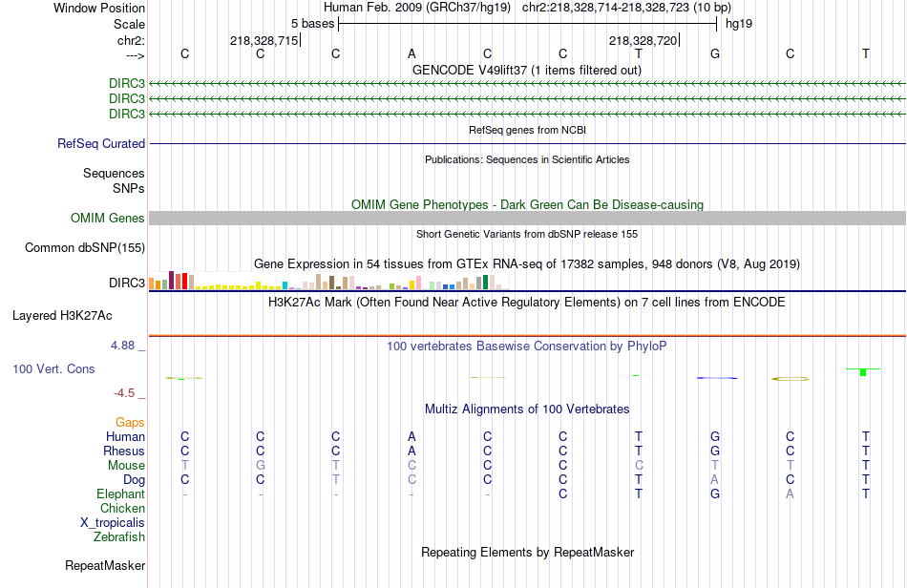Click the ---> strand direction arrow label
907x588 pixels.
(135, 55)
